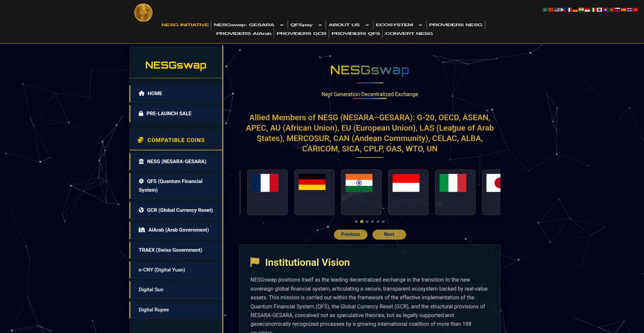Jump to the first carousel pagination dot
The image size is (644, 333).
[x=356, y=222]
